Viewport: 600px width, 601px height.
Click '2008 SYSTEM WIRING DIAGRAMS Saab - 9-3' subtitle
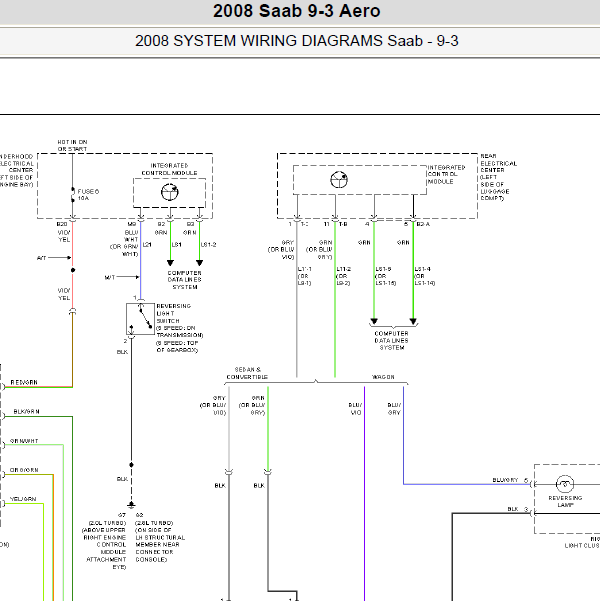(296, 41)
